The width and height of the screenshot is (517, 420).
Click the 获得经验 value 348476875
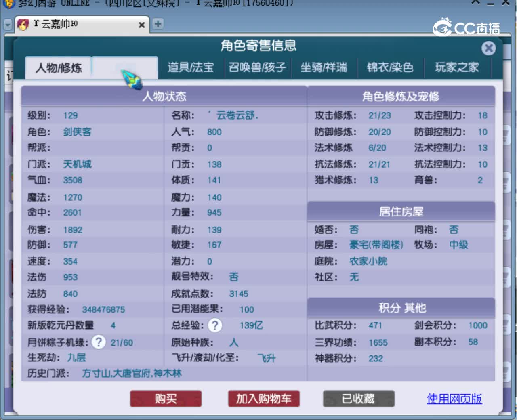point(103,310)
